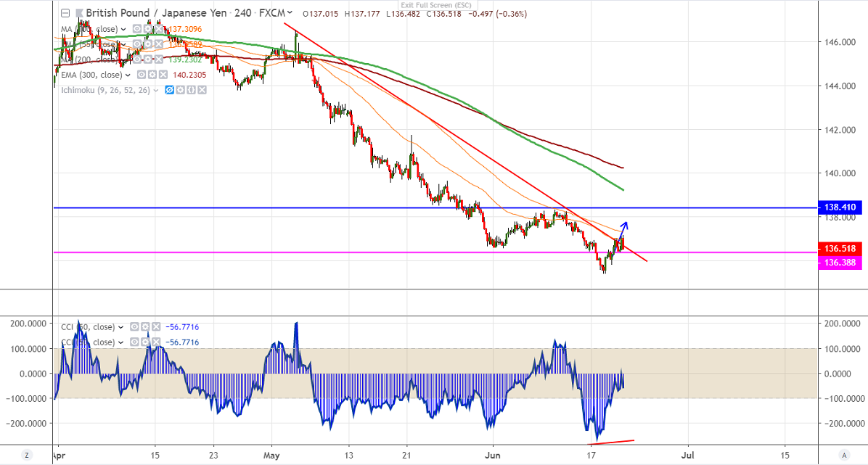Open settings of the first CCI indicator
The height and width of the screenshot is (465, 868).
point(145,326)
